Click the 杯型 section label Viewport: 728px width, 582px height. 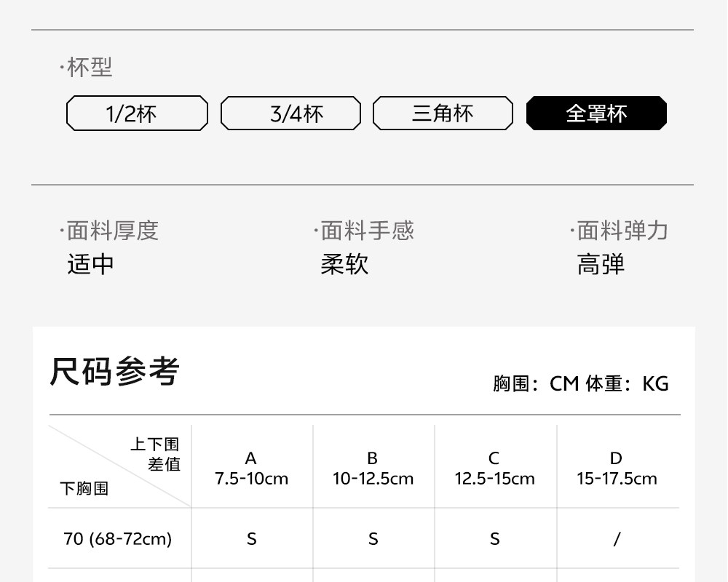87,68
